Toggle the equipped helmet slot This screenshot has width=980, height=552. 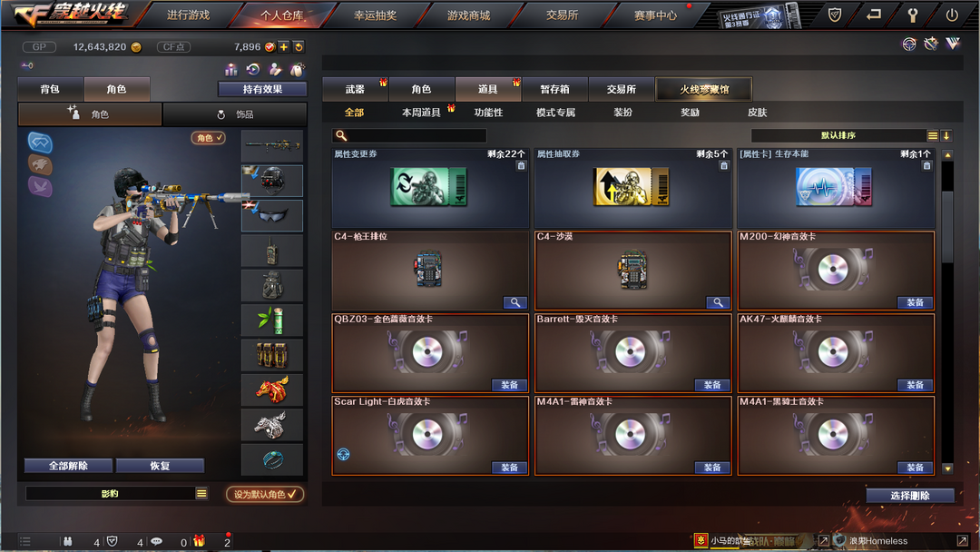(272, 181)
